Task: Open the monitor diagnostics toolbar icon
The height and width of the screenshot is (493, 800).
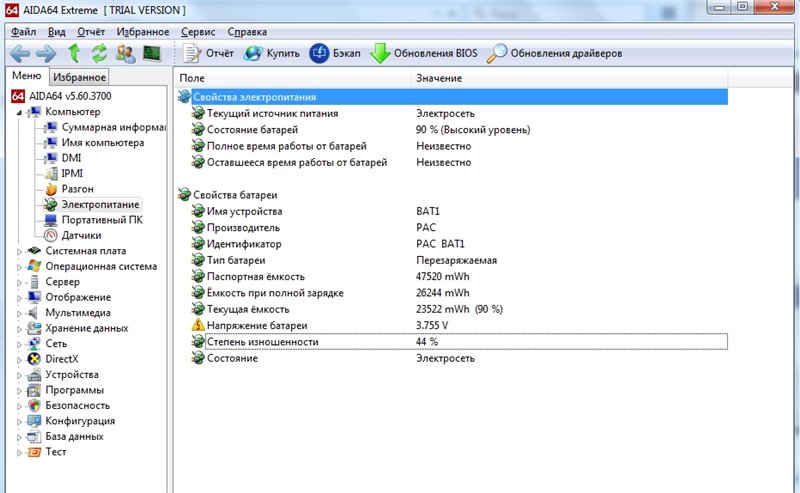Action: pos(152,53)
